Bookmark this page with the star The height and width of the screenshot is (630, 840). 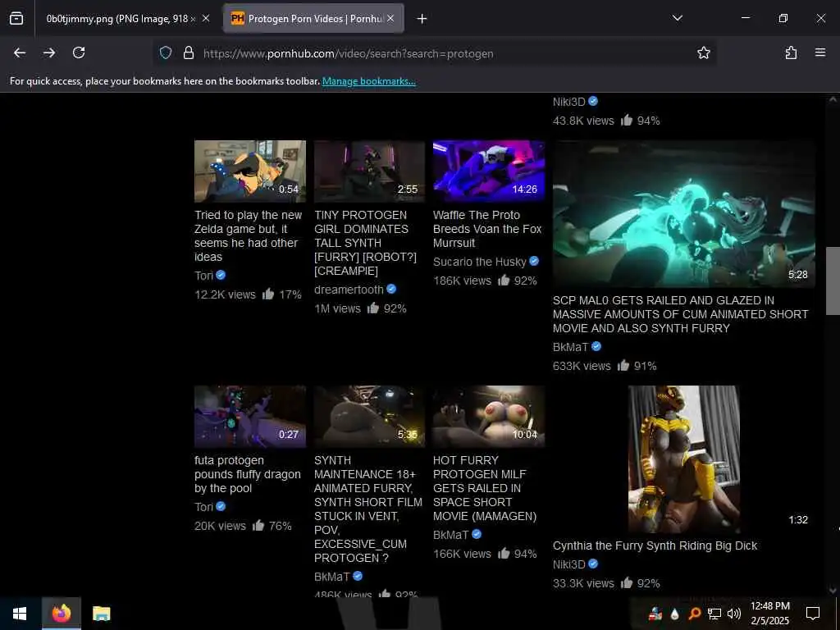coord(703,52)
